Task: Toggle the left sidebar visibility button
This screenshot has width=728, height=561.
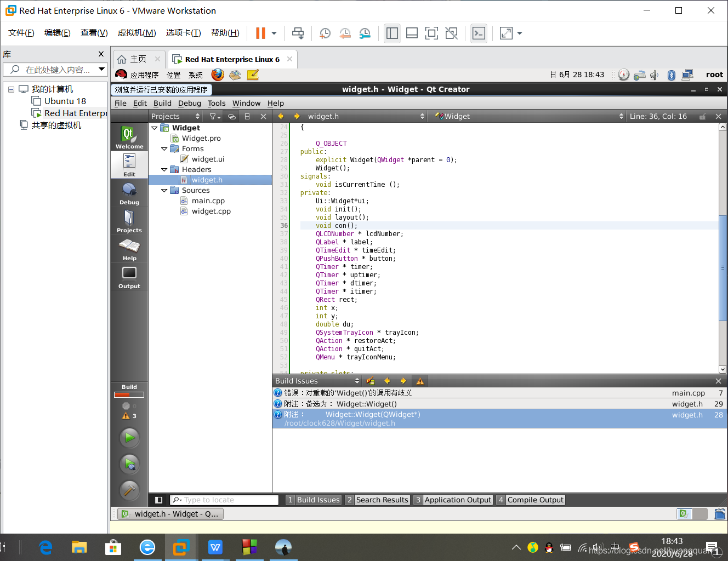Action: pyautogui.click(x=158, y=500)
